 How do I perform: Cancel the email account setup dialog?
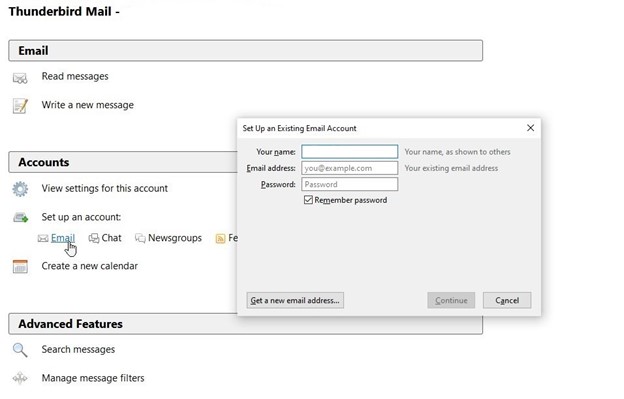[x=507, y=300]
